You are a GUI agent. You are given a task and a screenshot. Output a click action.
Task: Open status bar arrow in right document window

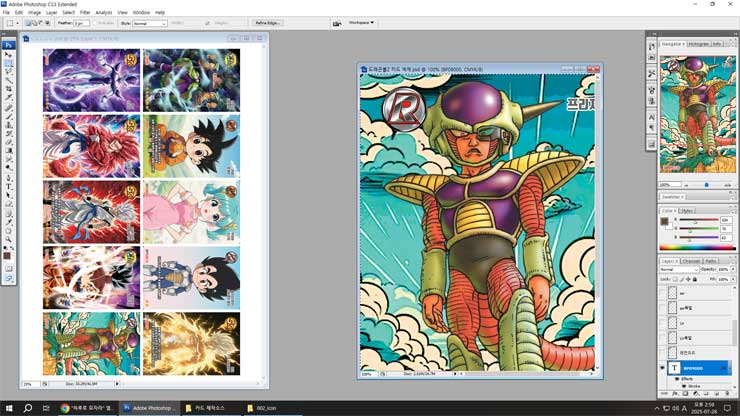click(455, 374)
